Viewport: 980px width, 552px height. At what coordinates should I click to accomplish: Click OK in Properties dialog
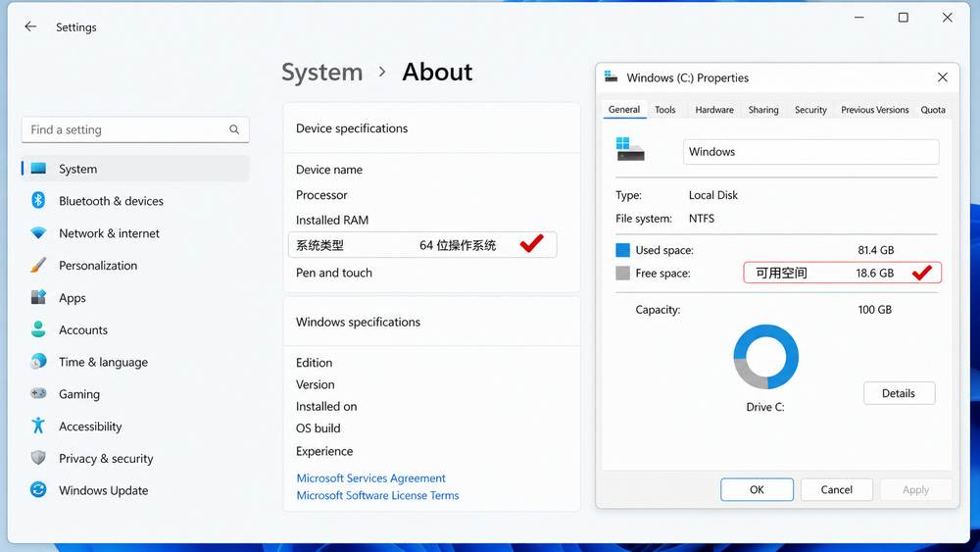(757, 489)
